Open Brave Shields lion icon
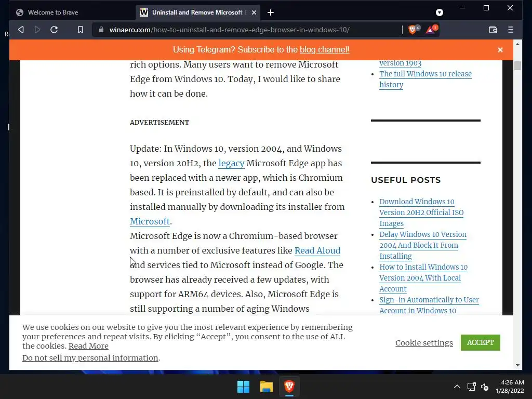Image resolution: width=532 pixels, height=399 pixels. point(413,30)
